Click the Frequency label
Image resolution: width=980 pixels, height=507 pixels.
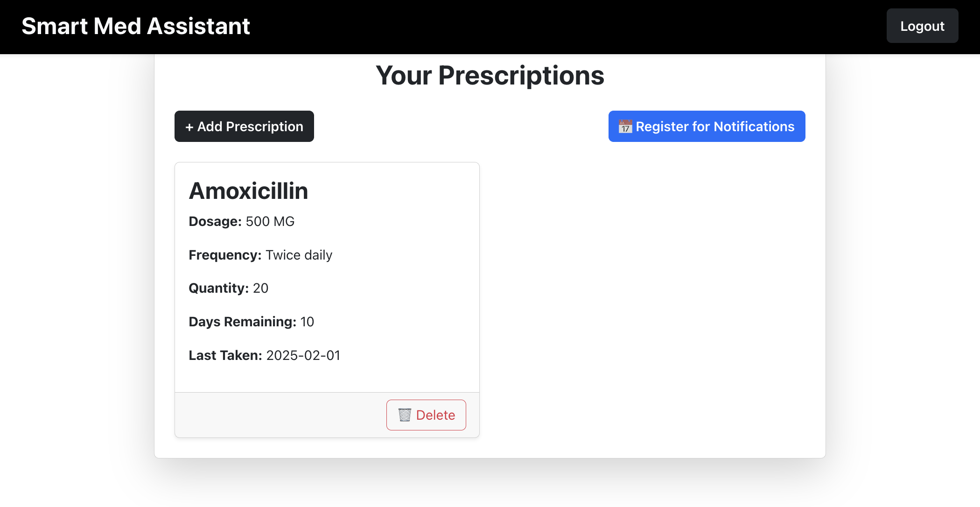[225, 255]
